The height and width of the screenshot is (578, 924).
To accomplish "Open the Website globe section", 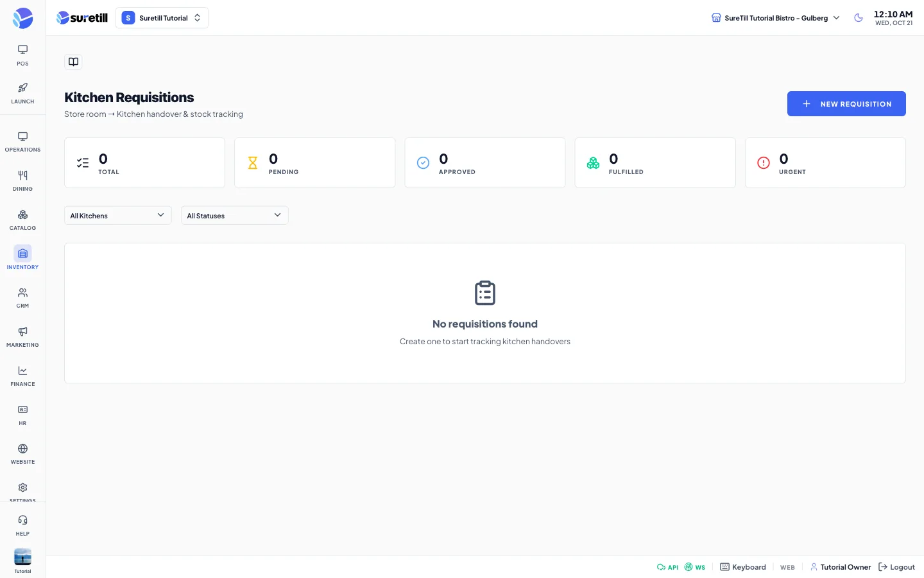I will [x=22, y=454].
